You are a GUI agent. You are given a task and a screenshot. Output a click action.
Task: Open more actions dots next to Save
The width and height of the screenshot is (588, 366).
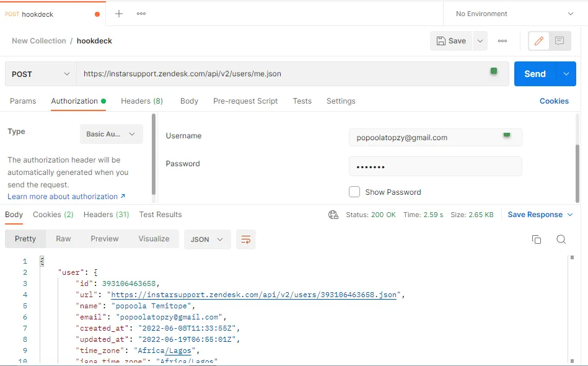(502, 41)
